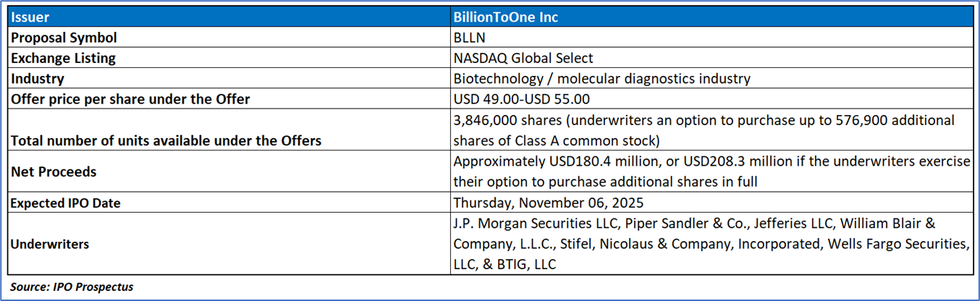The width and height of the screenshot is (980, 301).
Task: Click the Proposal Symbol label cell
Action: pyautogui.click(x=64, y=38)
